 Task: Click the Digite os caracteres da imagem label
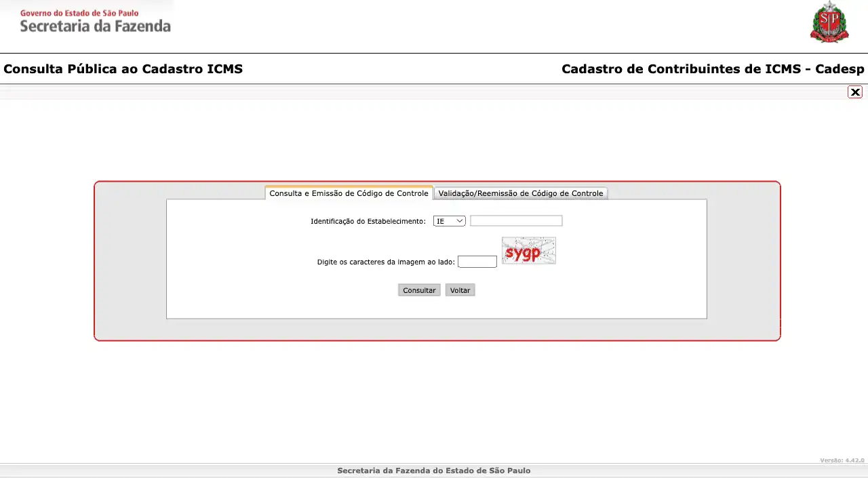(385, 262)
